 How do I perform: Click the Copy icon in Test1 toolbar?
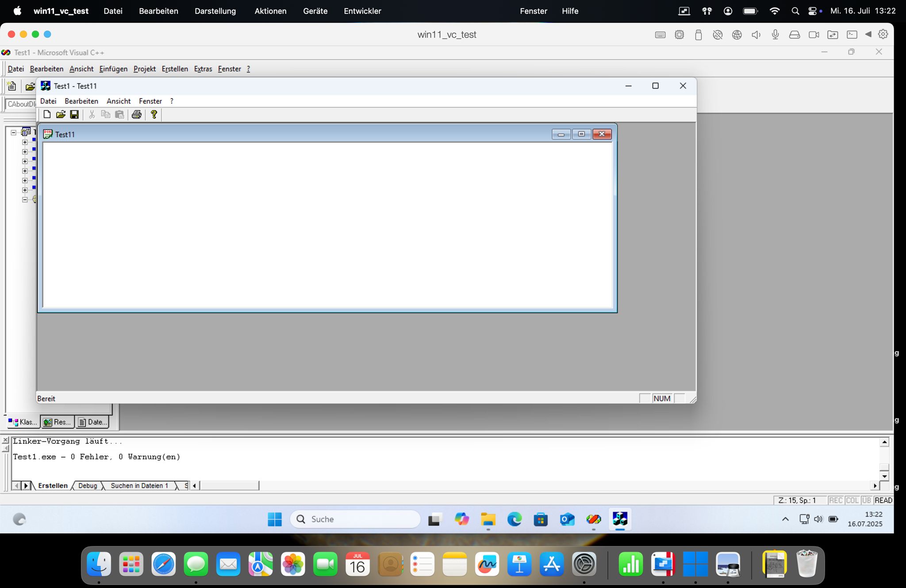click(106, 115)
